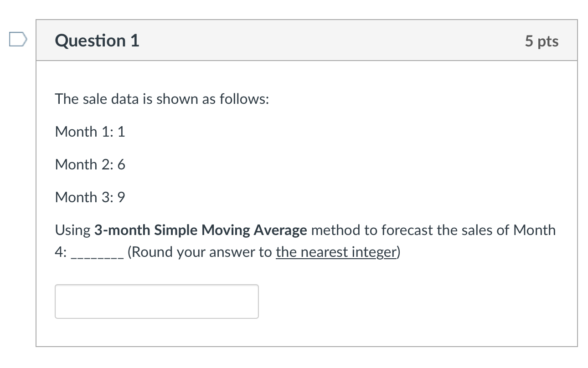Click the pin marker left of the question
588x368 pixels.
(17, 40)
